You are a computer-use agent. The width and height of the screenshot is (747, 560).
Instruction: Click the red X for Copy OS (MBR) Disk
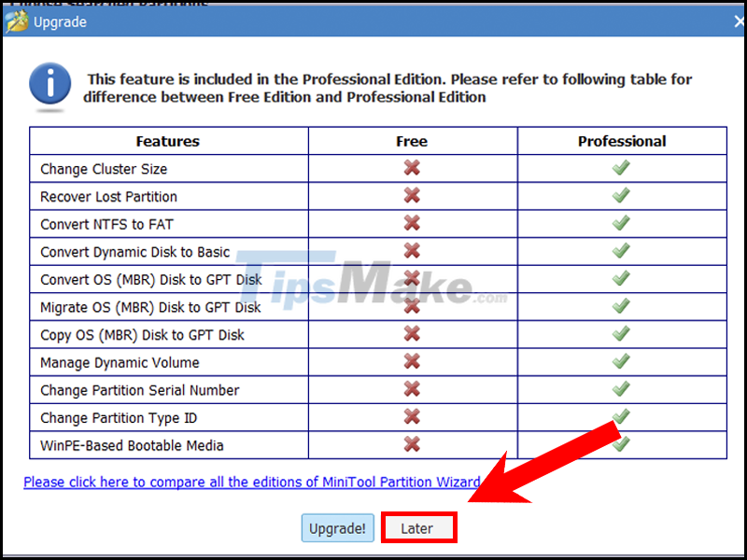(412, 333)
